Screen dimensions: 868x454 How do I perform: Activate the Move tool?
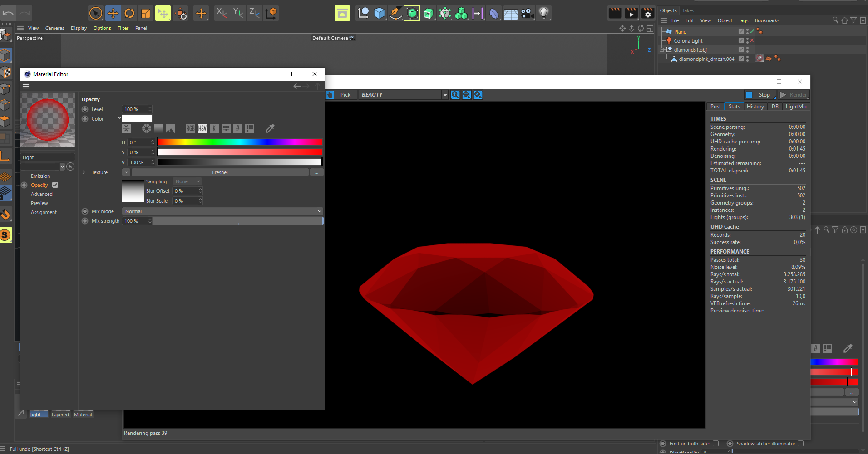(113, 13)
